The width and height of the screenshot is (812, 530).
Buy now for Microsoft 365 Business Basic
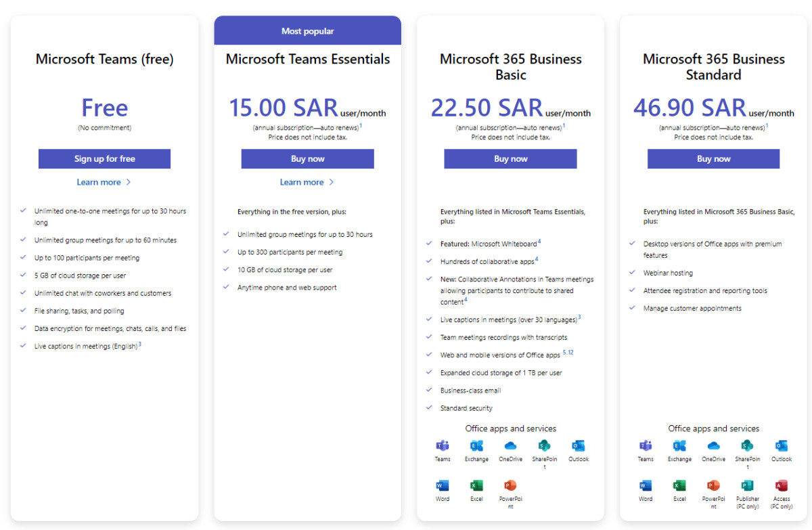510,159
